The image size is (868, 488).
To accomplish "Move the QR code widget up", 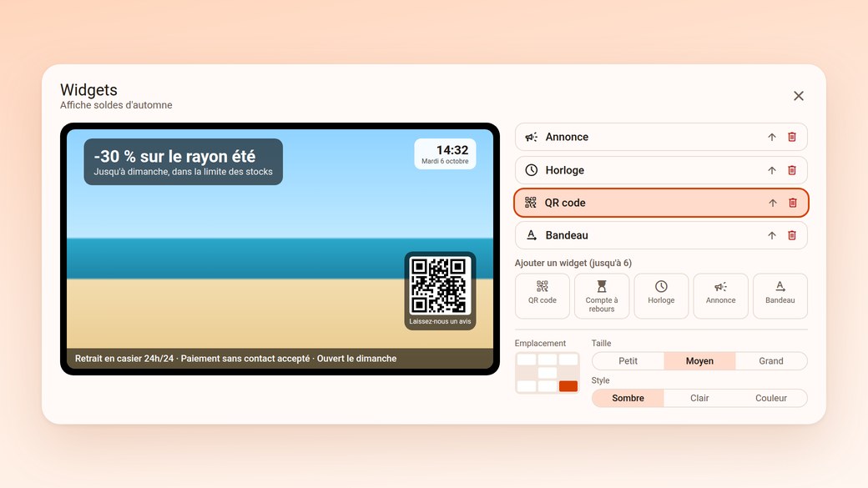I will click(772, 203).
